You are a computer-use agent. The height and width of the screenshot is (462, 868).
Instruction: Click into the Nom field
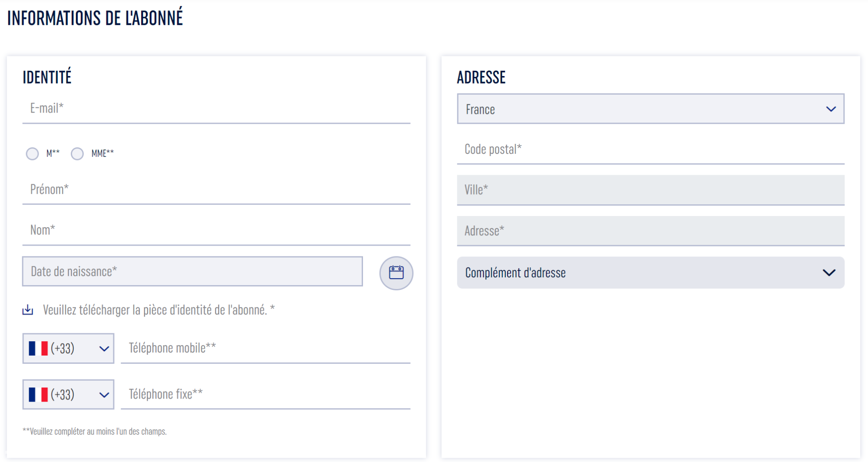(216, 230)
